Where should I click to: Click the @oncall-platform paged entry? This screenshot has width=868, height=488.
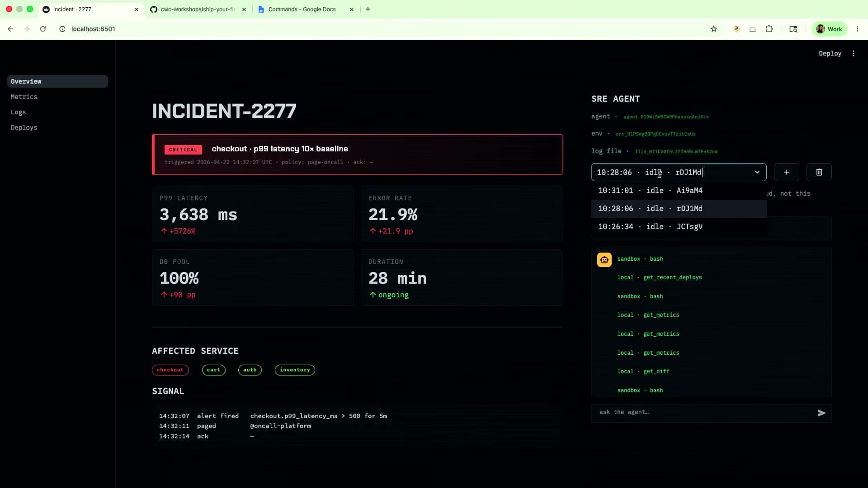coord(280,426)
